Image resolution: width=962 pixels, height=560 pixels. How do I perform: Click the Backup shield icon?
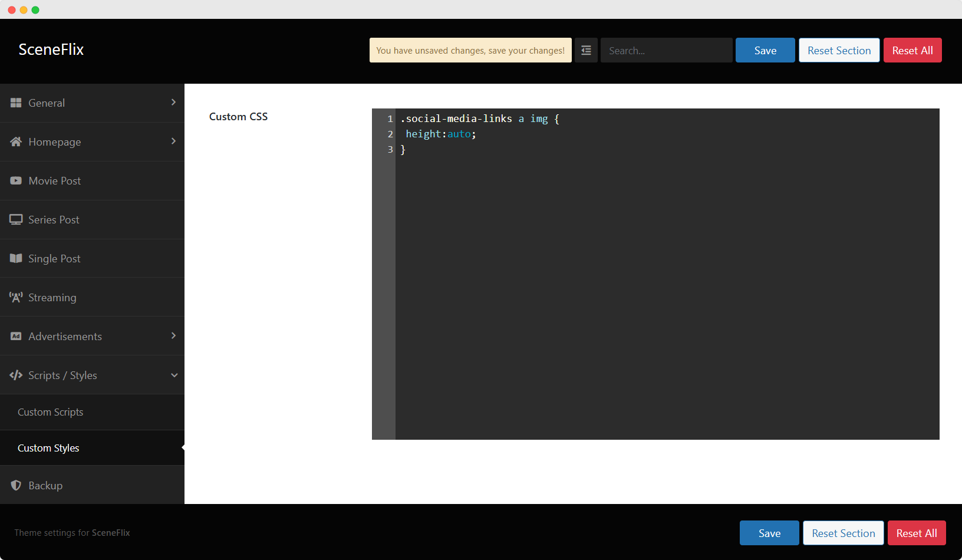16,485
